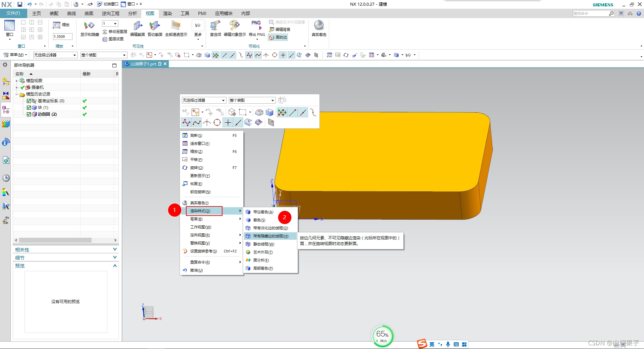Open the 文件(F) menu

[13, 13]
